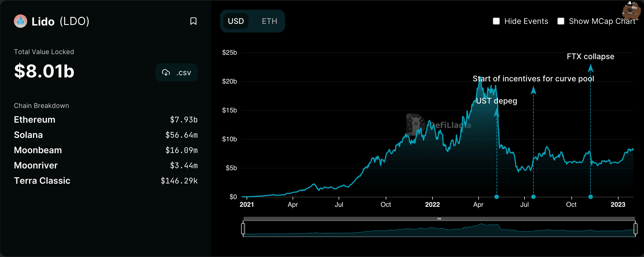The image size is (644, 257).
Task: Download TVL data as .csv
Action: pyautogui.click(x=177, y=72)
